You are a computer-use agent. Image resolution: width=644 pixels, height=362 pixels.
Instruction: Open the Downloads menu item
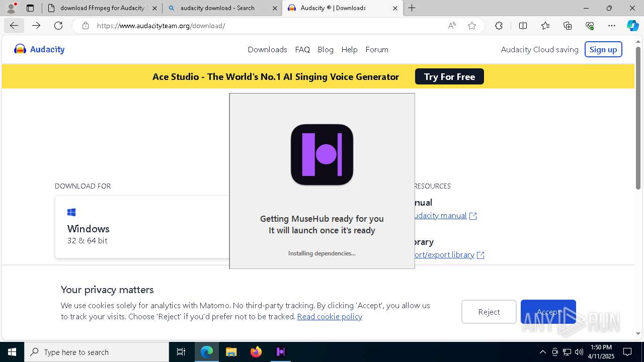pyautogui.click(x=267, y=49)
